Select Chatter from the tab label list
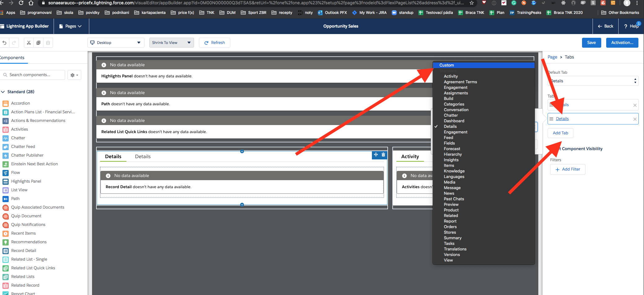 click(451, 115)
